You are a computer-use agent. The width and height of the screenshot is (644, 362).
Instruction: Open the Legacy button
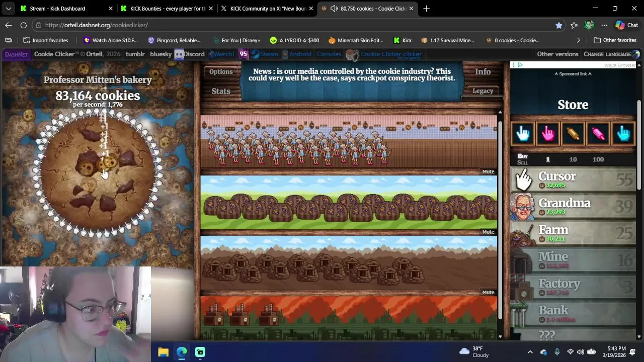483,91
